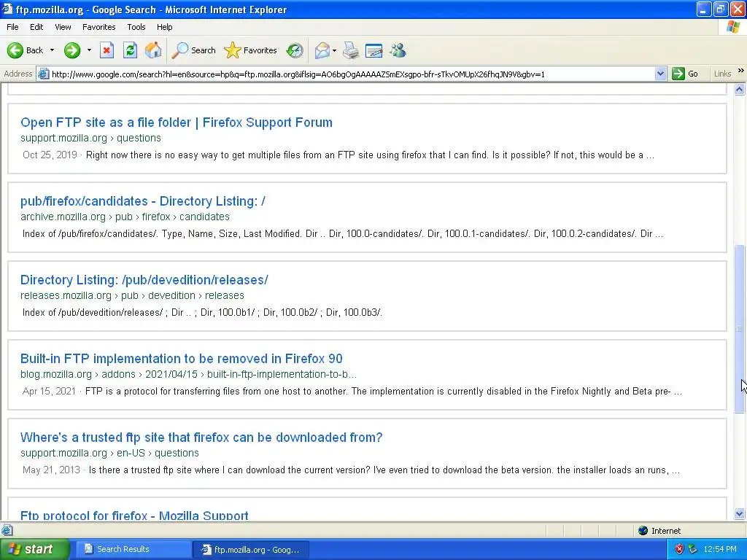Open the address bar URL dropdown
This screenshot has height=560, width=747.
[660, 74]
